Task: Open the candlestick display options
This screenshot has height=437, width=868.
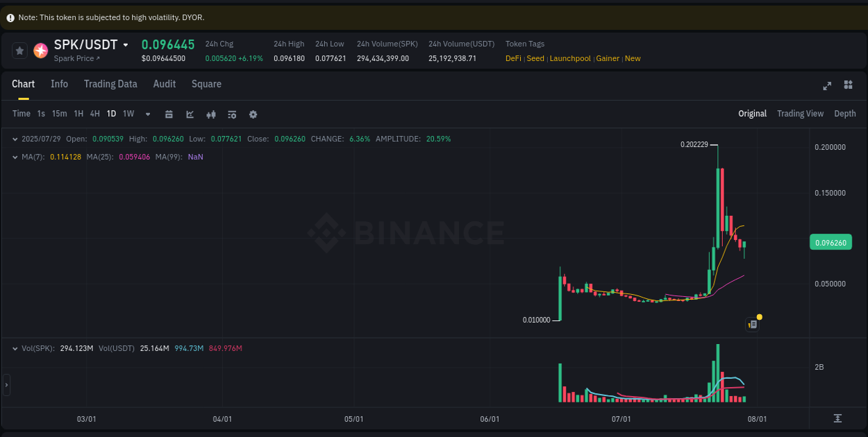Action: click(x=211, y=114)
